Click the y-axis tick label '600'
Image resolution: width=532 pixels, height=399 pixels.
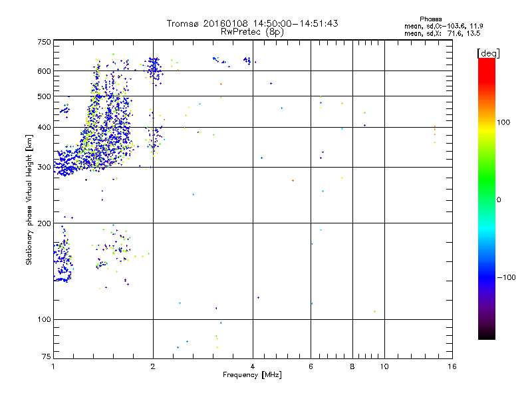tap(44, 71)
